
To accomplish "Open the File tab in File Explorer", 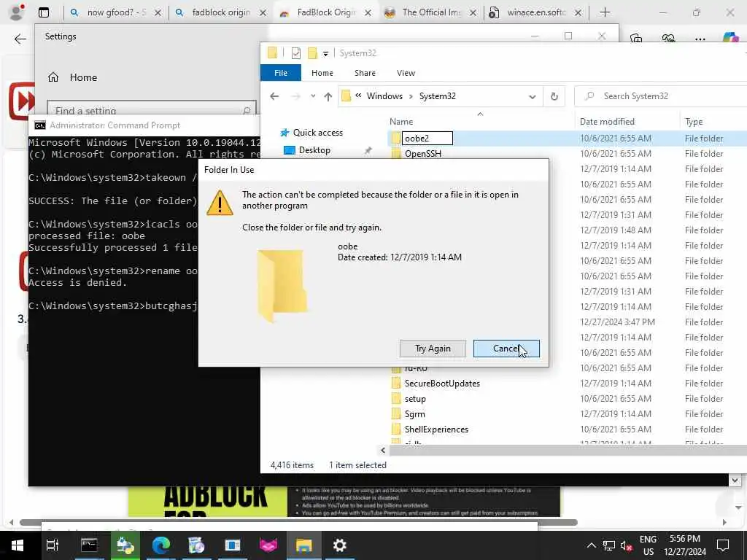I will point(281,73).
